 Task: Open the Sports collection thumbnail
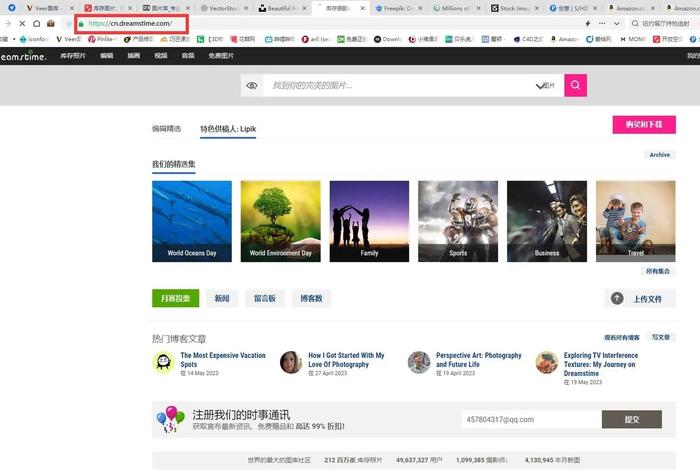[x=458, y=221]
